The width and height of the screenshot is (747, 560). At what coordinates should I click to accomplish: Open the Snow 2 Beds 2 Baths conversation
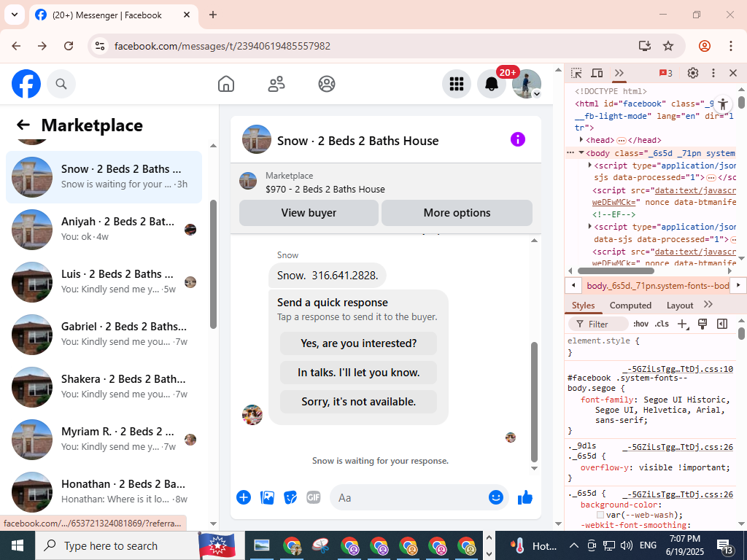coord(104,177)
